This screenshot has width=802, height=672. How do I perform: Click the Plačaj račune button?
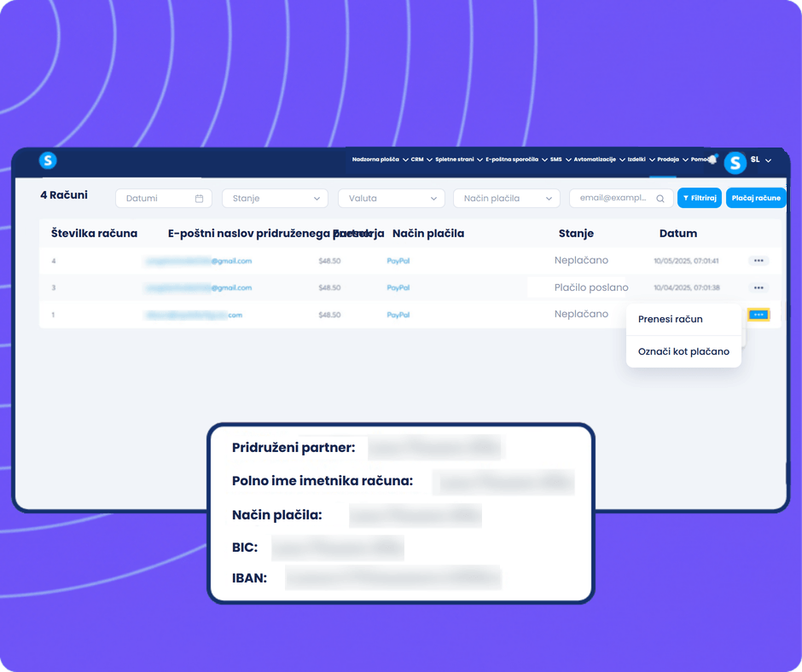(755, 198)
